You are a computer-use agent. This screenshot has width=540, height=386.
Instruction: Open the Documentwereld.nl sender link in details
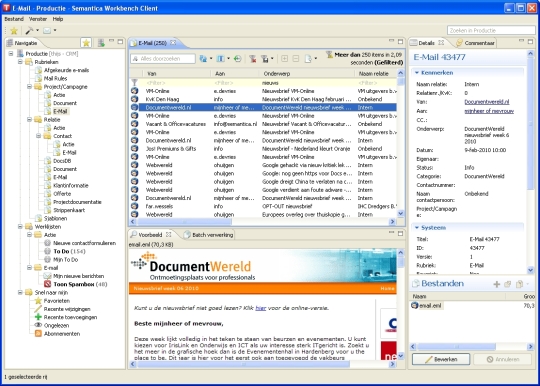487,102
